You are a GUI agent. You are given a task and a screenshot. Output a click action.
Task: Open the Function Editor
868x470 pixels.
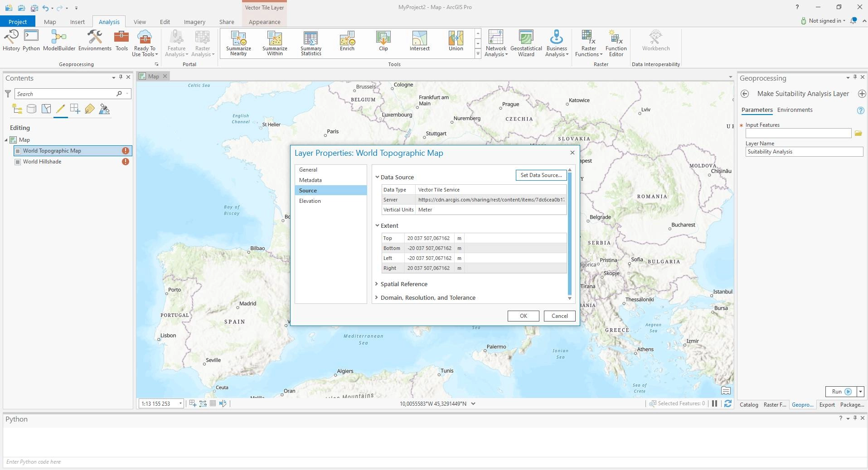[616, 43]
